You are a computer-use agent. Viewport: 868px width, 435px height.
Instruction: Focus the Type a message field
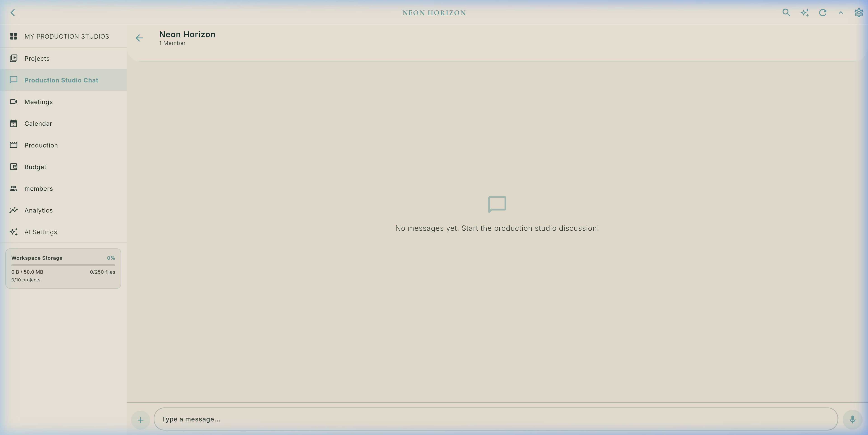point(496,419)
